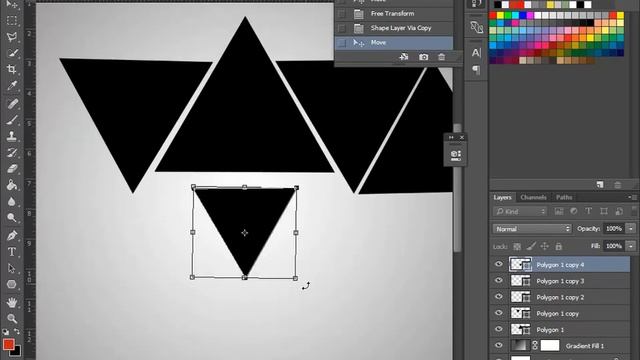Filter layers by pixel layer icon

(558, 211)
